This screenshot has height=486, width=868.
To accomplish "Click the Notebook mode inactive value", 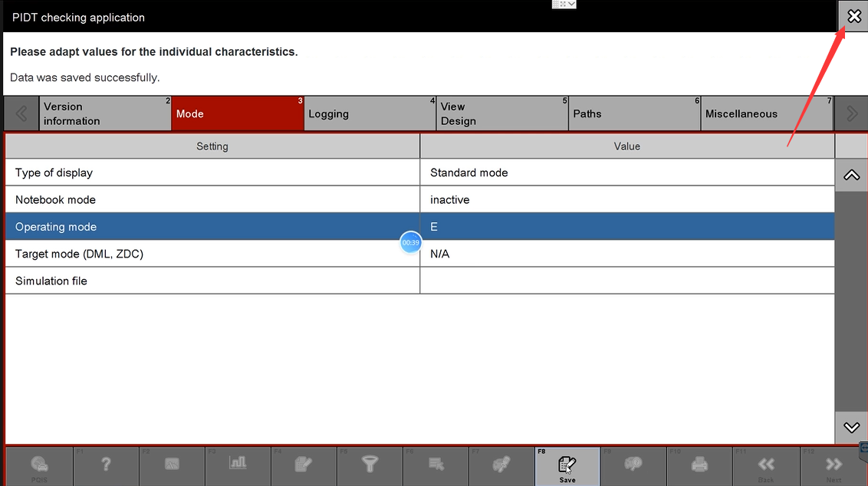I will pyautogui.click(x=626, y=199).
